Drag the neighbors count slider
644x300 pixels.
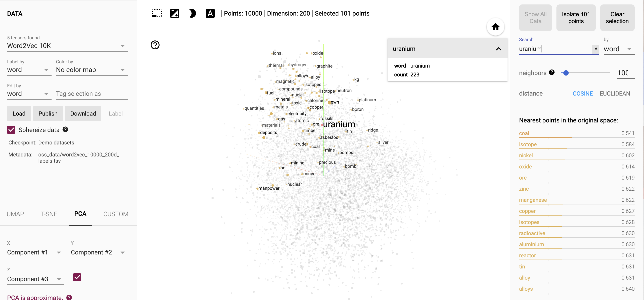(566, 73)
